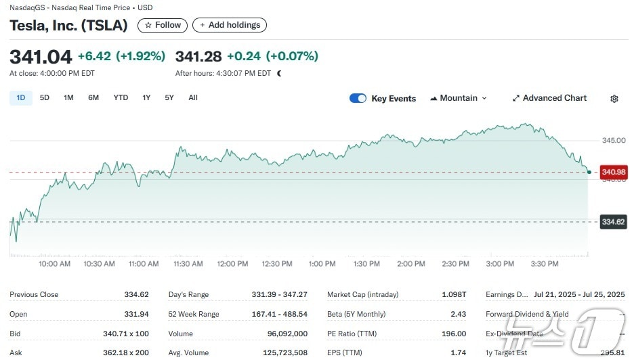Switch to the 5D time range
This screenshot has width=634, height=364.
click(x=45, y=97)
